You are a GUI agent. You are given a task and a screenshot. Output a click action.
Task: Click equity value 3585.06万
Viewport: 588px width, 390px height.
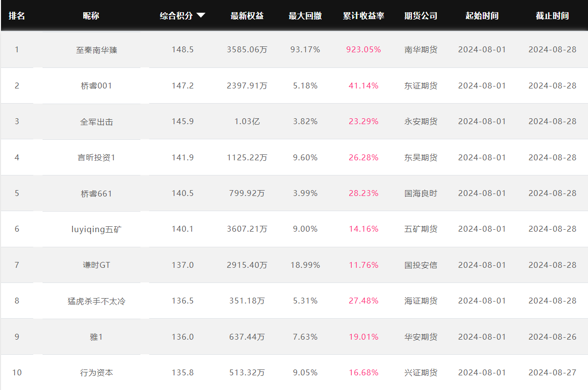247,49
